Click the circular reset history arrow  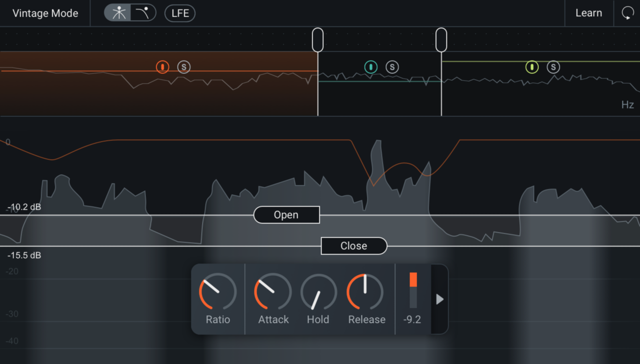tap(628, 13)
